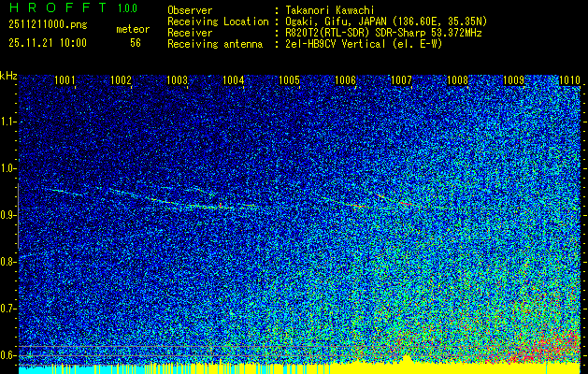This screenshot has height=374, width=588.
Task: Click the 1.0 kHz axis label
Action: pos(7,168)
